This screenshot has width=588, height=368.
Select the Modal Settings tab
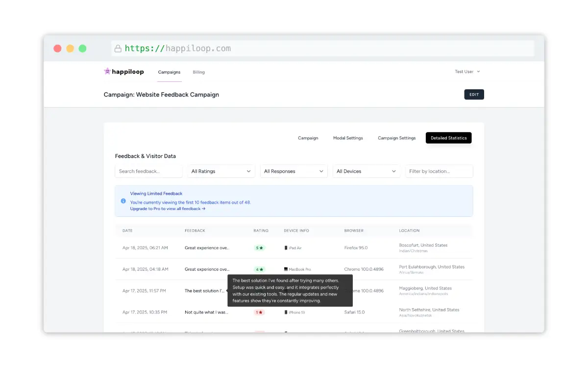(x=348, y=138)
